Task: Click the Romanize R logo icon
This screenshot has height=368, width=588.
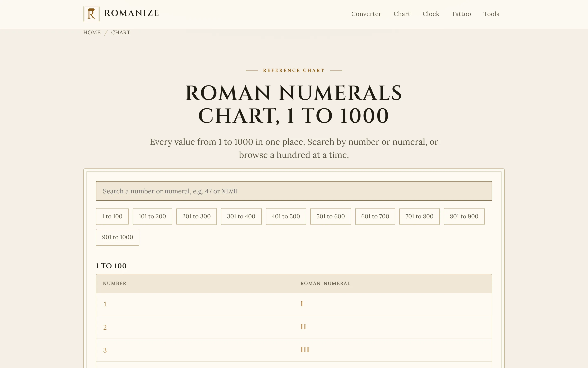Action: 91,14
